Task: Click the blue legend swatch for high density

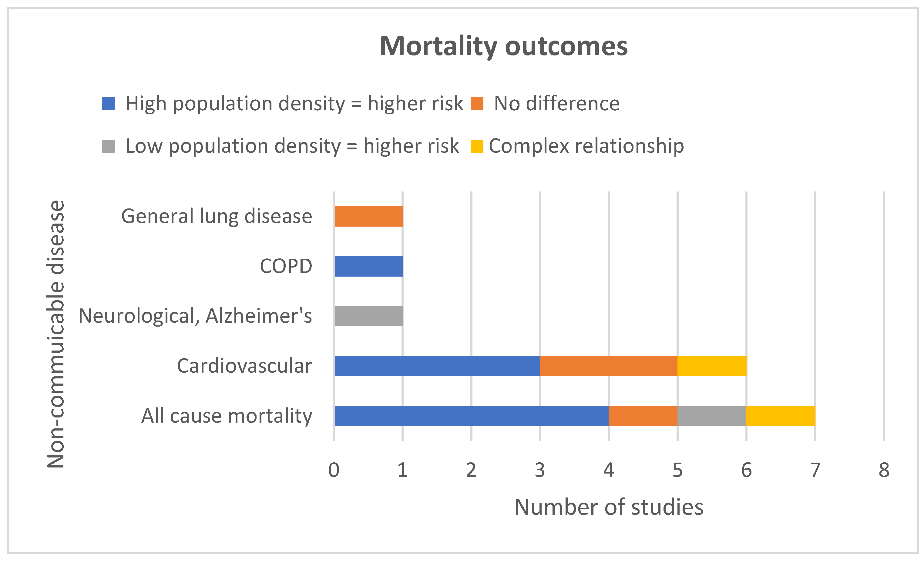Action: 108,103
